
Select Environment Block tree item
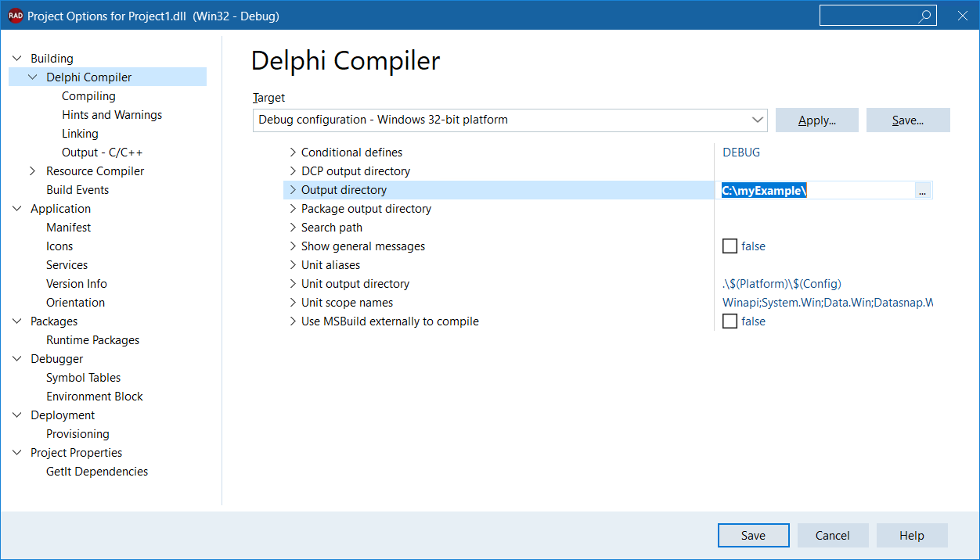(95, 397)
